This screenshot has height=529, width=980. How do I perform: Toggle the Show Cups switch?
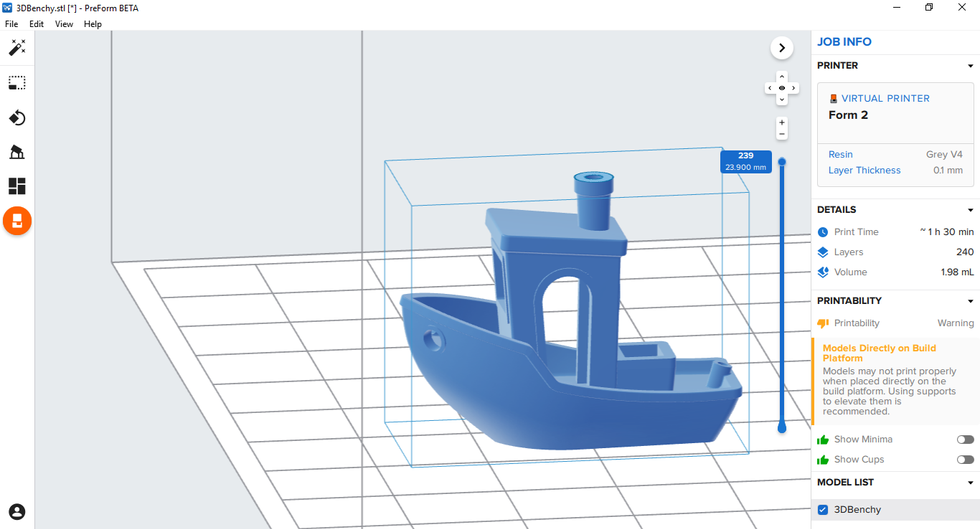coord(965,460)
